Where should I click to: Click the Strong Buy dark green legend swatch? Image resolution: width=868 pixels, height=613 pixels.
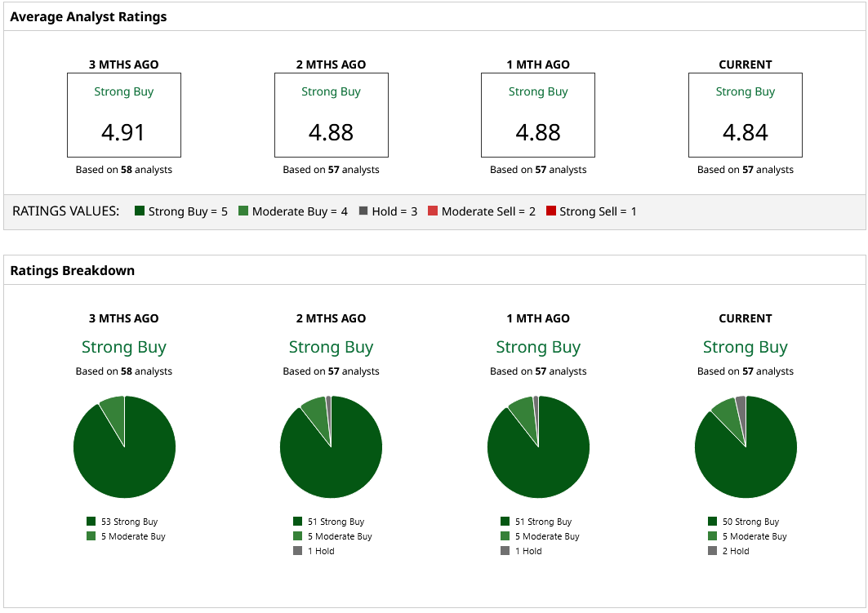(x=140, y=211)
